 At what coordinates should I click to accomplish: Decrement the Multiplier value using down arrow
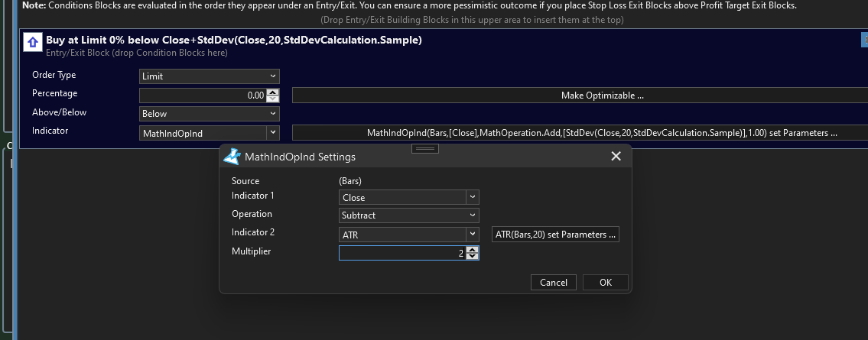473,256
